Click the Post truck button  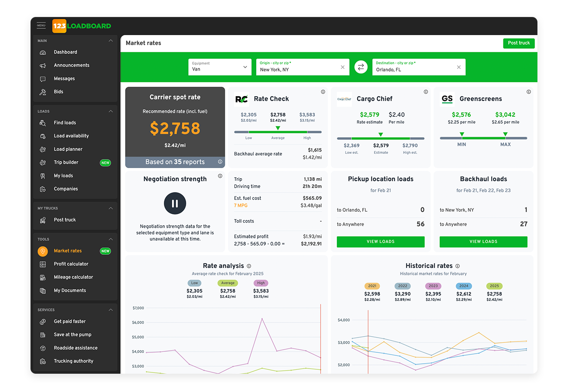coord(519,43)
